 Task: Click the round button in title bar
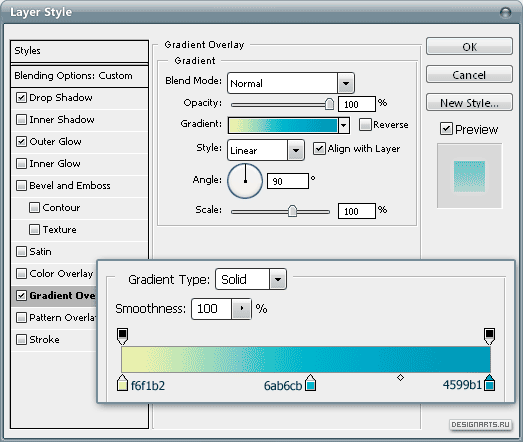(x=506, y=13)
